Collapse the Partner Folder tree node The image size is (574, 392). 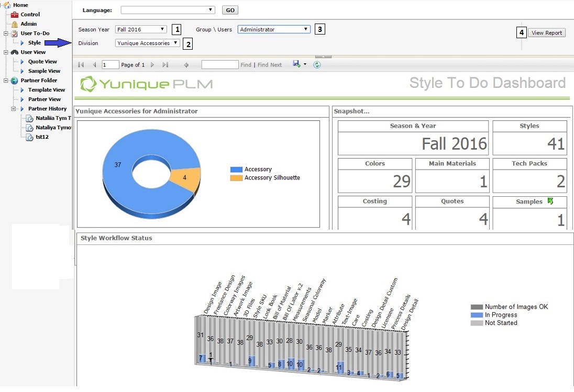tap(6, 81)
